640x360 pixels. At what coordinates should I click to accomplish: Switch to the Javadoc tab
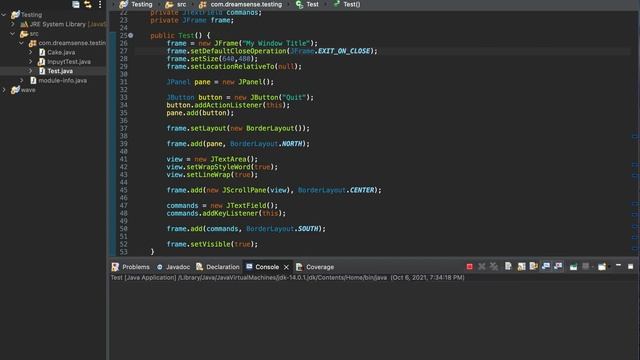tap(173, 267)
